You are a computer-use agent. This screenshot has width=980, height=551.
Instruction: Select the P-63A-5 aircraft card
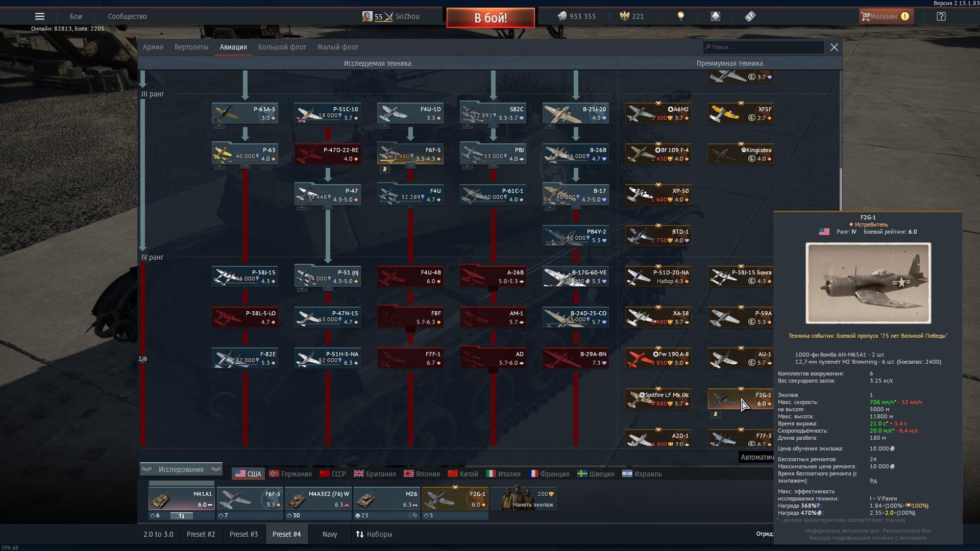(x=245, y=113)
